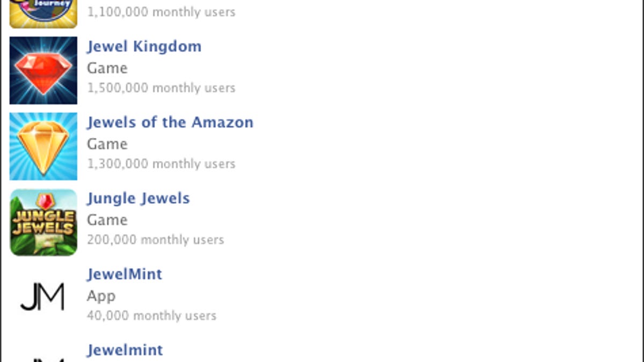Click the 1,100,000 monthly users text
Screen dimensions: 644x362
coord(161,12)
